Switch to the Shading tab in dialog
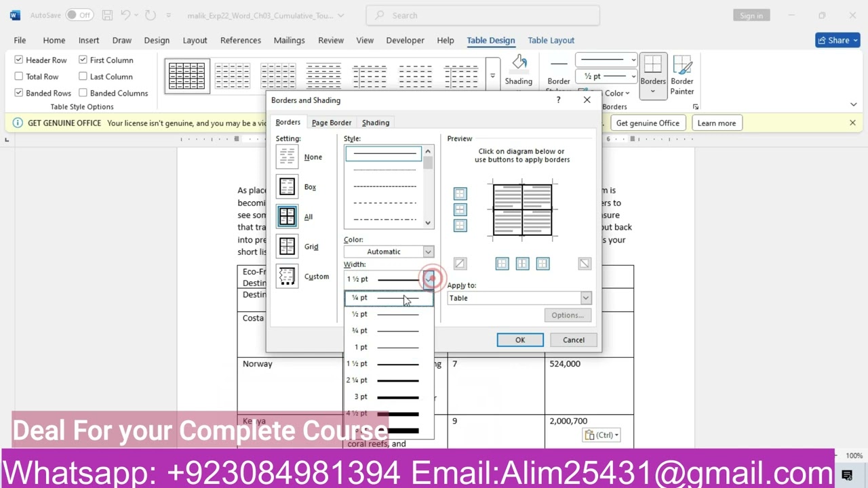Image resolution: width=868 pixels, height=488 pixels. click(x=376, y=123)
